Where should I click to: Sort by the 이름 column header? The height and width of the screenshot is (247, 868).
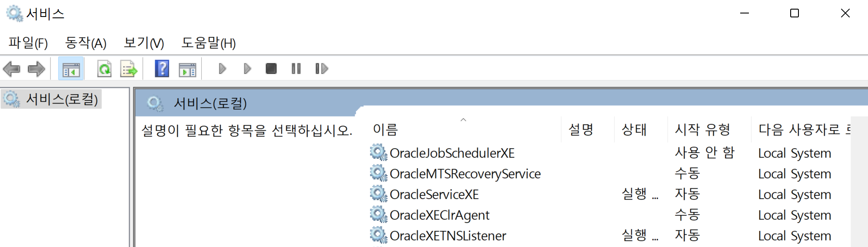(464, 130)
